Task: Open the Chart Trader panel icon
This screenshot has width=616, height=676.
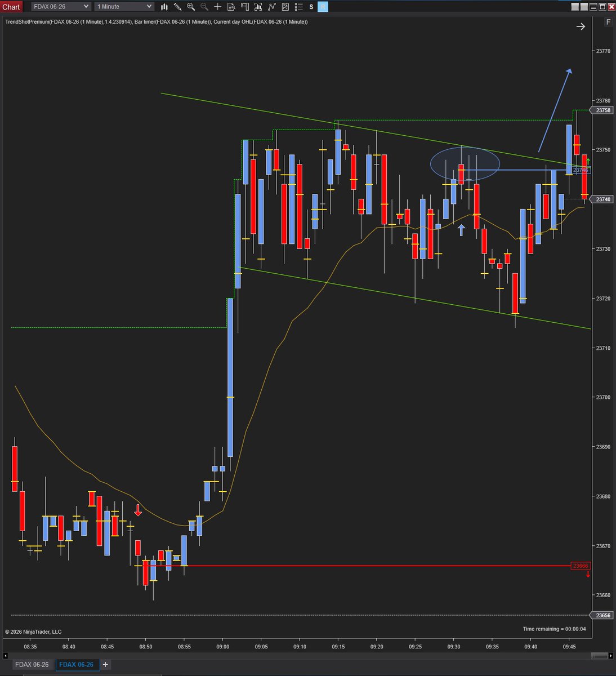Action: (244, 7)
